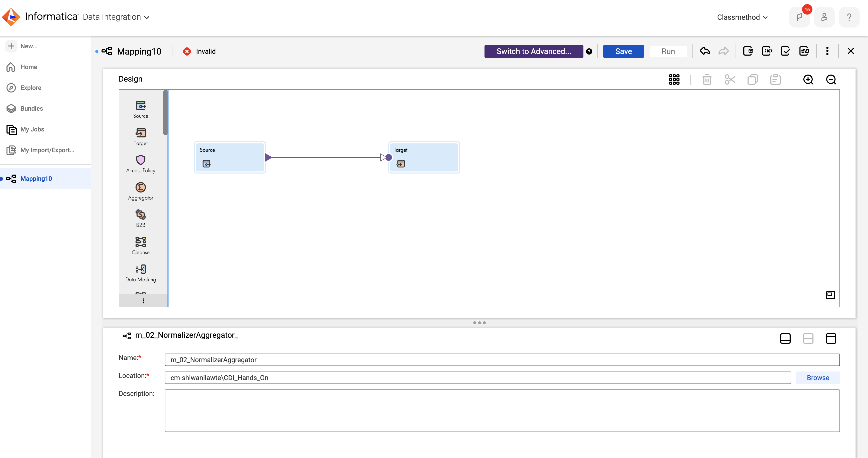Viewport: 868px width, 458px height.
Task: Run the mapping
Action: coord(668,51)
